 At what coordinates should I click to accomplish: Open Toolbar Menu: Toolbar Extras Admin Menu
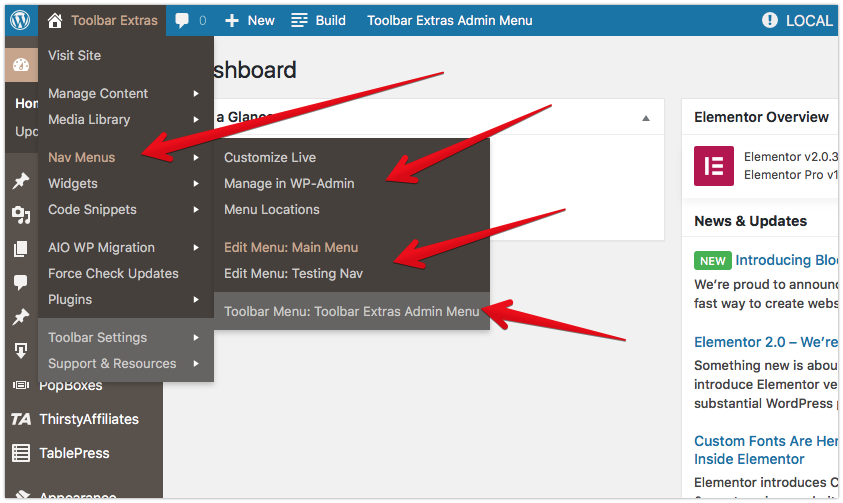(352, 311)
